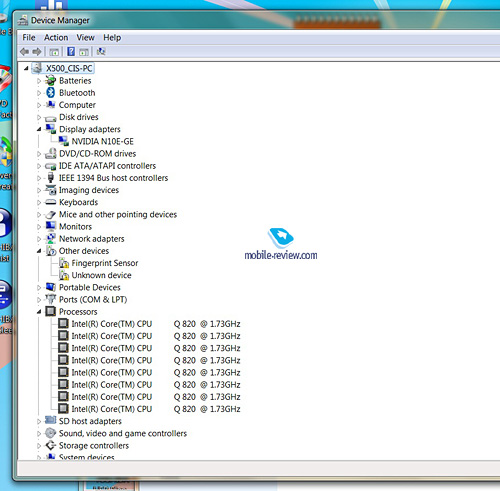Click the Portable Devices icon

(x=51, y=287)
